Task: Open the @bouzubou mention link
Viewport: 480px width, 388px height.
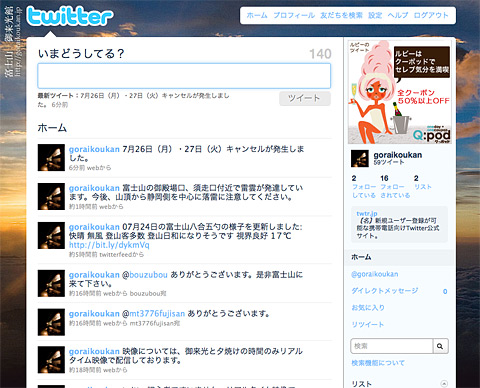Action: click(x=148, y=275)
